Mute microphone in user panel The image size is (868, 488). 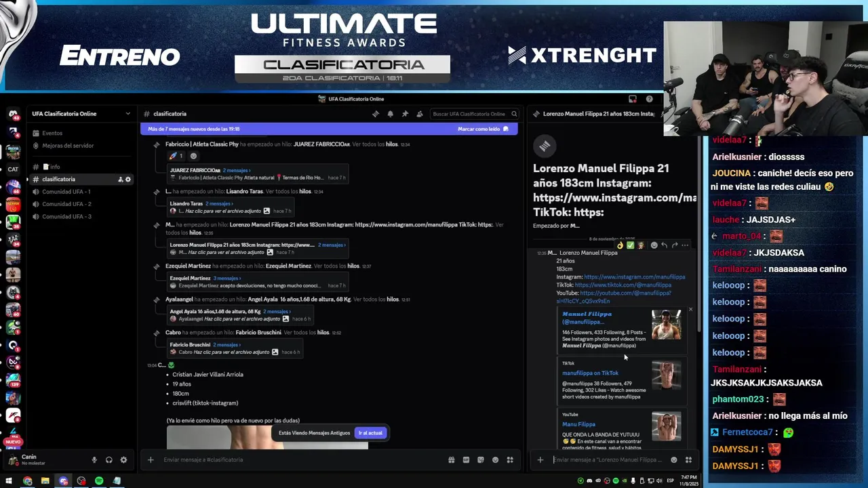pos(94,460)
